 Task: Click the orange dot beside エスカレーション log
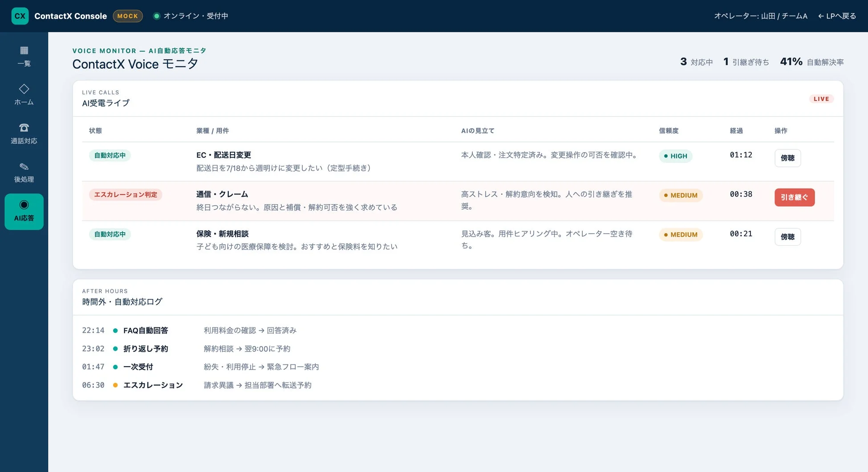pos(115,385)
